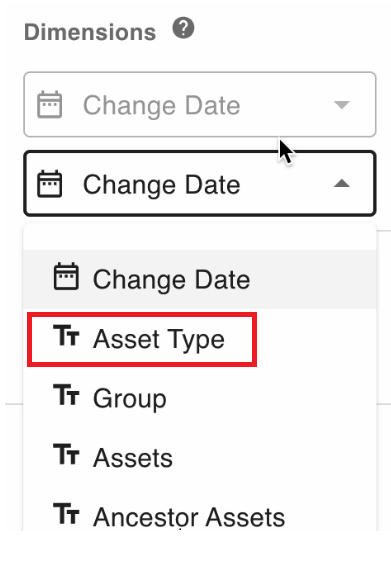Choose Group from the dimension list
This screenshot has height=571, width=391.
click(200, 398)
